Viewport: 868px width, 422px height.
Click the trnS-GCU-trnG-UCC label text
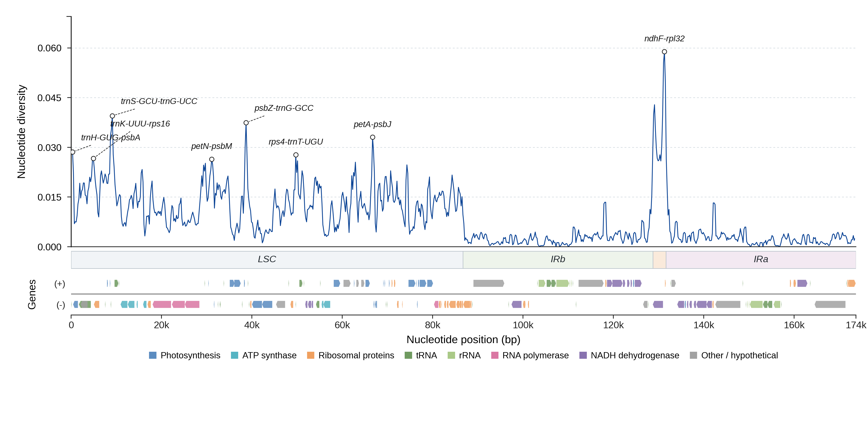159,101
